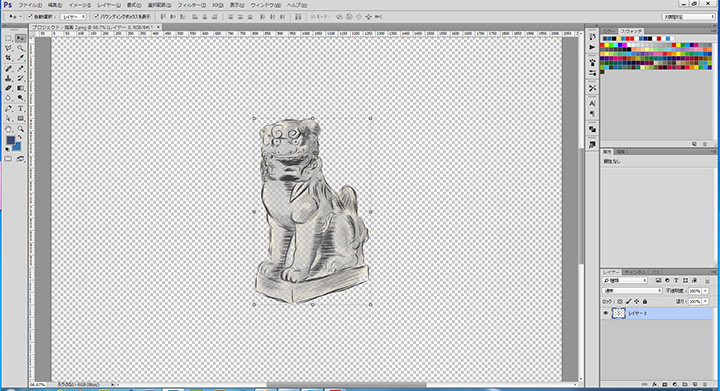Open the layer filter kind dropdown
This screenshot has height=391, width=720.
coord(625,280)
